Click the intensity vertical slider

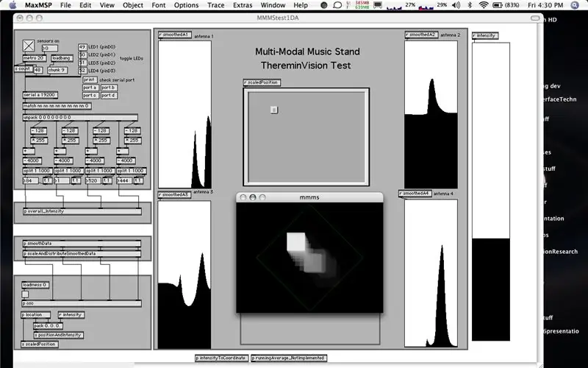491,191
